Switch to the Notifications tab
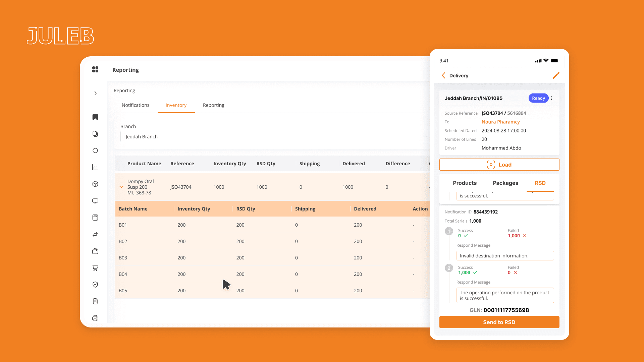This screenshot has height=362, width=644. coord(136,105)
